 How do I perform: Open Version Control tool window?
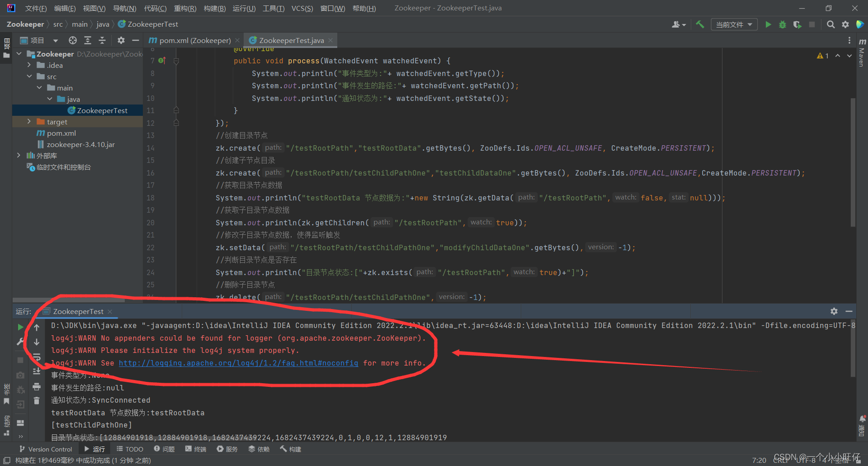tap(46, 449)
